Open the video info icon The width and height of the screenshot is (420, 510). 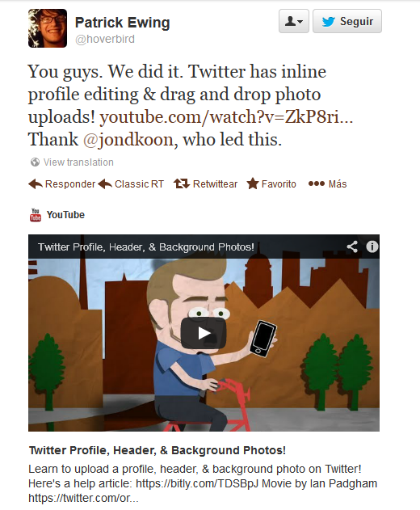pyautogui.click(x=372, y=247)
